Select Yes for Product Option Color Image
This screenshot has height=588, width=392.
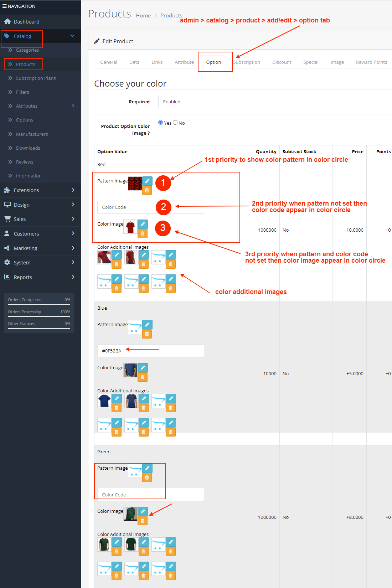point(160,123)
